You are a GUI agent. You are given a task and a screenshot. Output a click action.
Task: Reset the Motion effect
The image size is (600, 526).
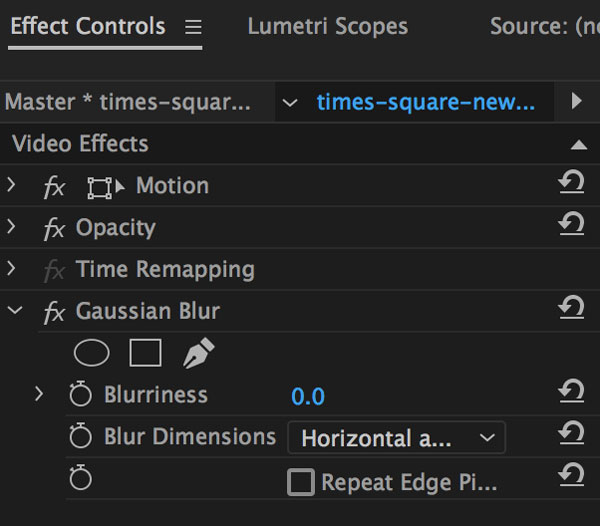[x=571, y=182]
